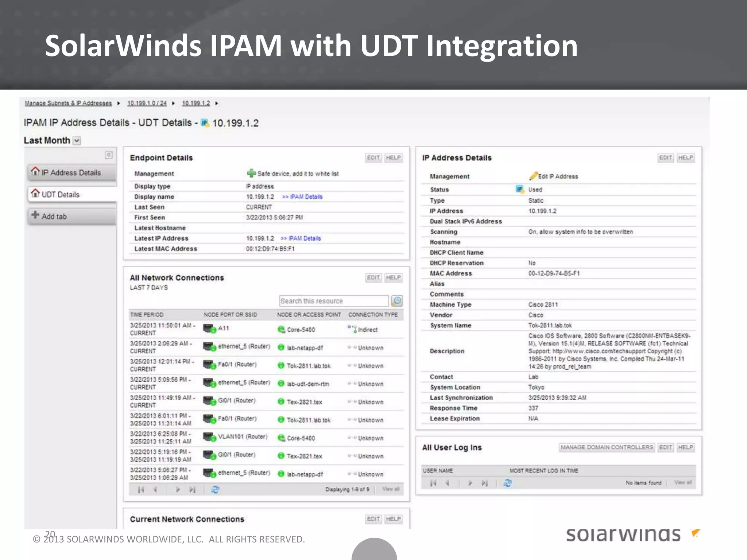Image resolution: width=747 pixels, height=560 pixels.
Task: Add a new tab
Action: (72, 216)
